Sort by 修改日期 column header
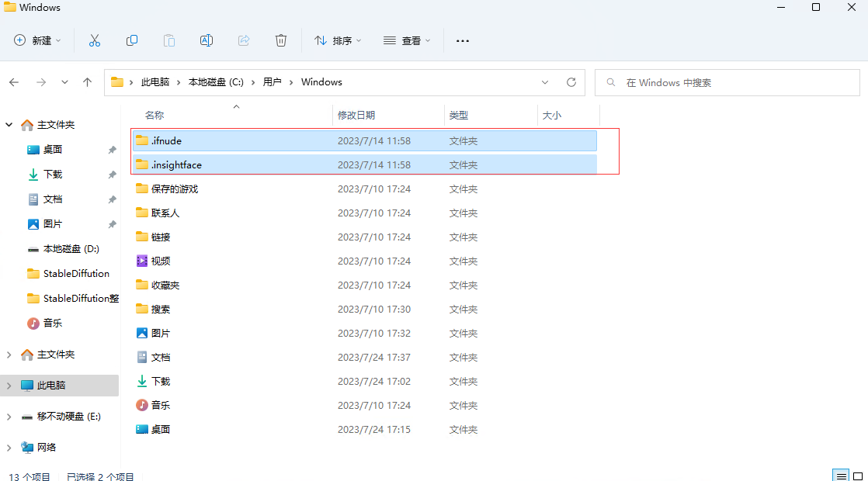Screen dimensions: 868x481 (356, 115)
